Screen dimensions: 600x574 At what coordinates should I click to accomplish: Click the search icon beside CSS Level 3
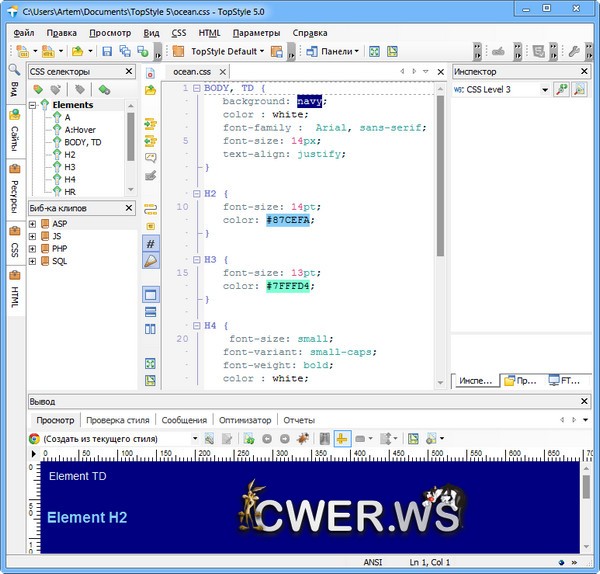tap(581, 90)
